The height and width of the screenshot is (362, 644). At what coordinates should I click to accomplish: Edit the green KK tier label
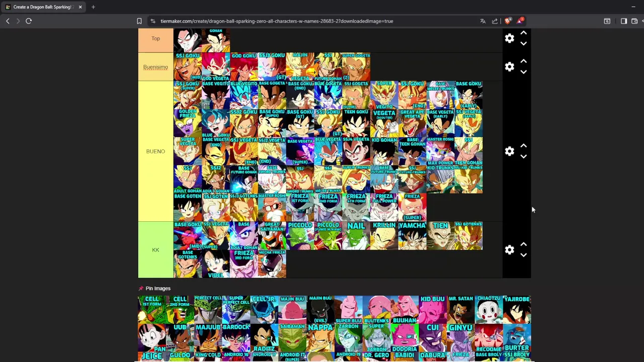[x=155, y=250]
